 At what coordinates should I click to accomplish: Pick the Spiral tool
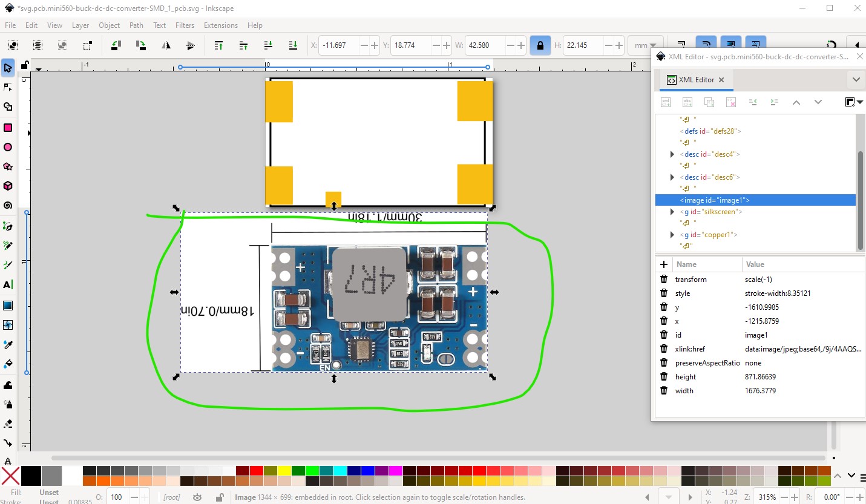8,206
